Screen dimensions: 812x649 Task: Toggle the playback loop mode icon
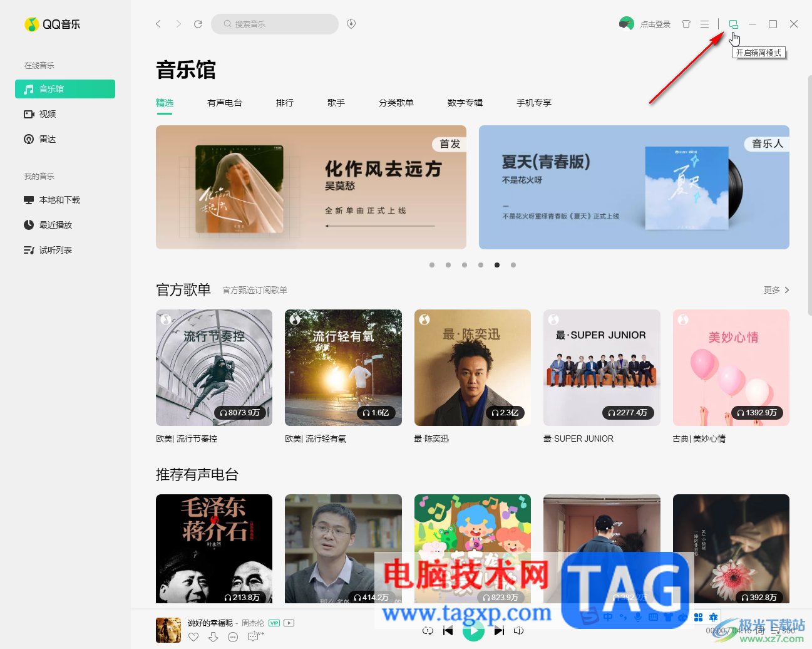click(x=428, y=631)
